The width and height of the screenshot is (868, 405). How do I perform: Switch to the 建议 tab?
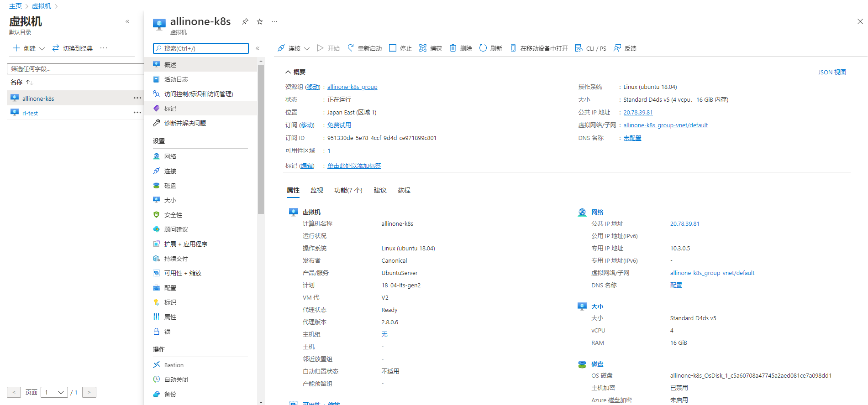[x=380, y=190]
